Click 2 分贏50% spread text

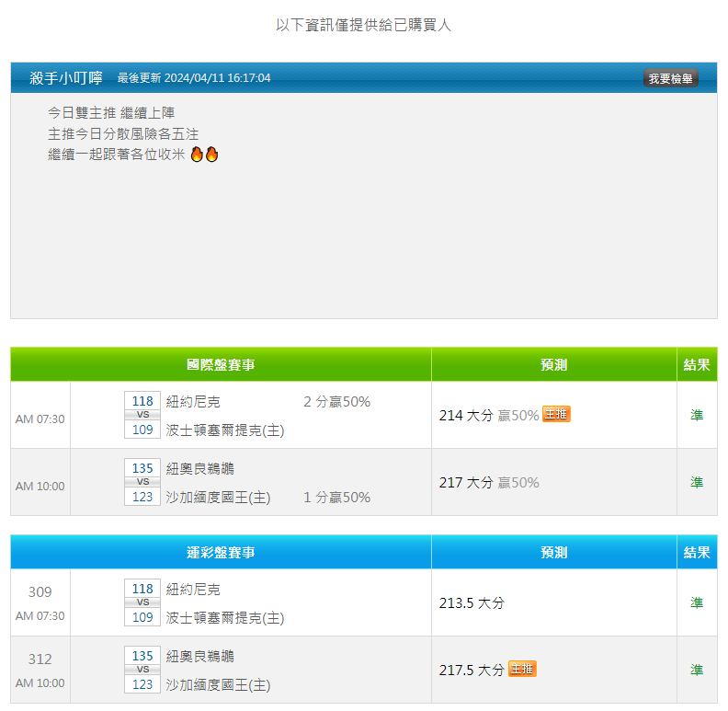[x=336, y=402]
